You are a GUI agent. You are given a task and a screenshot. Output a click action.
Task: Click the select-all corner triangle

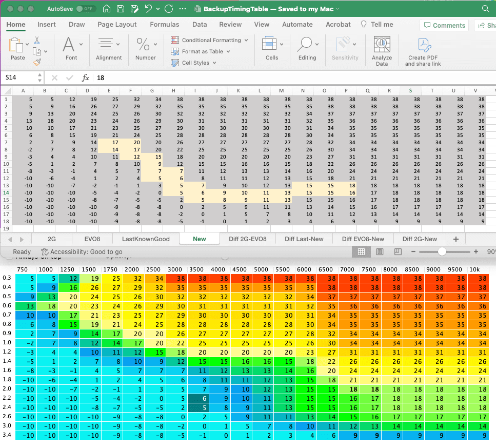pos(7,91)
